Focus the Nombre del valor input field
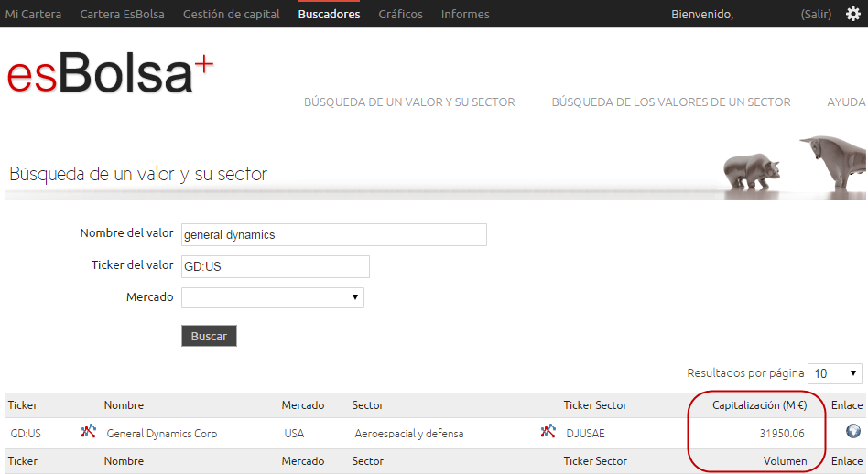 tap(334, 234)
